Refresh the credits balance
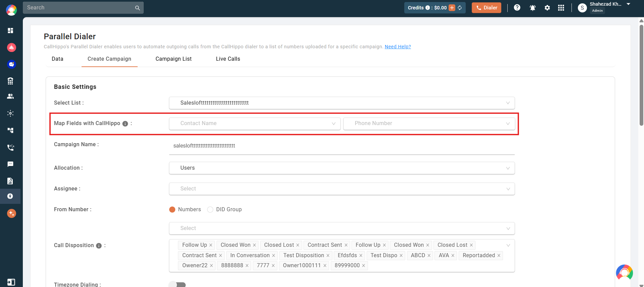 click(x=460, y=8)
